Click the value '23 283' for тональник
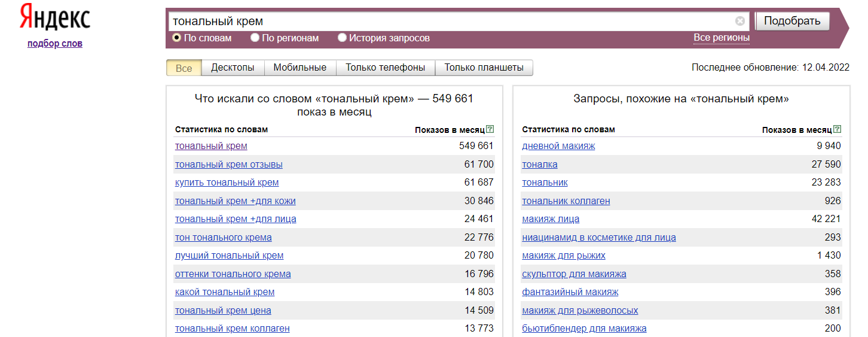868x337 pixels. (x=826, y=183)
